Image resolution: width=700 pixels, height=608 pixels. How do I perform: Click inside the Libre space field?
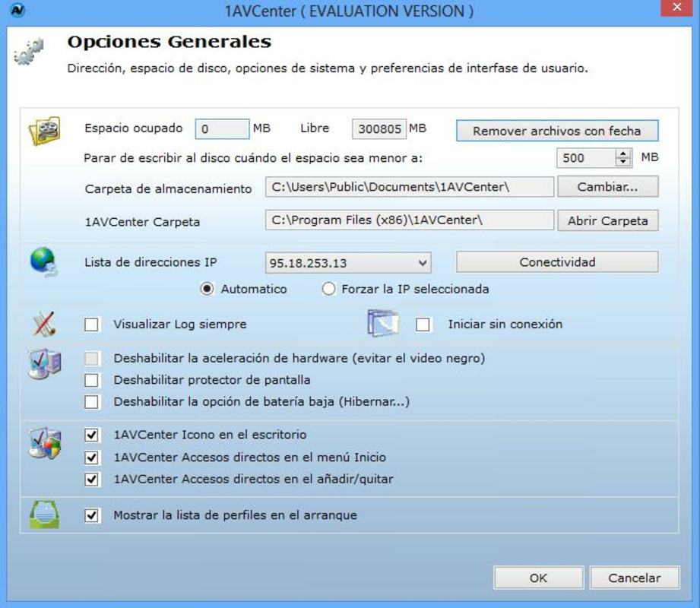pyautogui.click(x=379, y=128)
